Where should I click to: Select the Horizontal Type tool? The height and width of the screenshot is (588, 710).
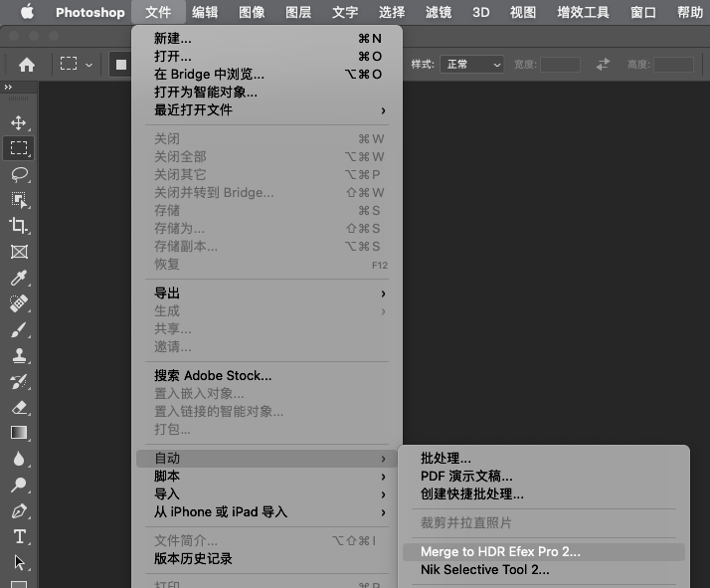[x=19, y=537]
